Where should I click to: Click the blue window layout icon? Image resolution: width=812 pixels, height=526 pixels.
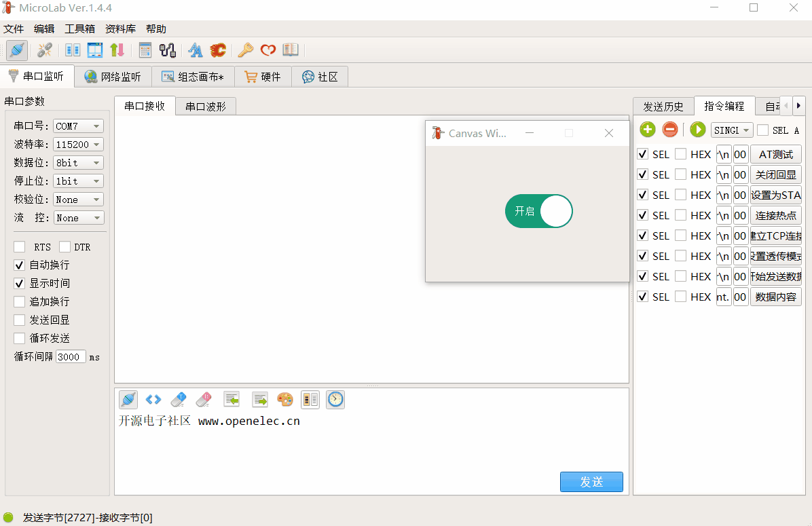tap(95, 50)
